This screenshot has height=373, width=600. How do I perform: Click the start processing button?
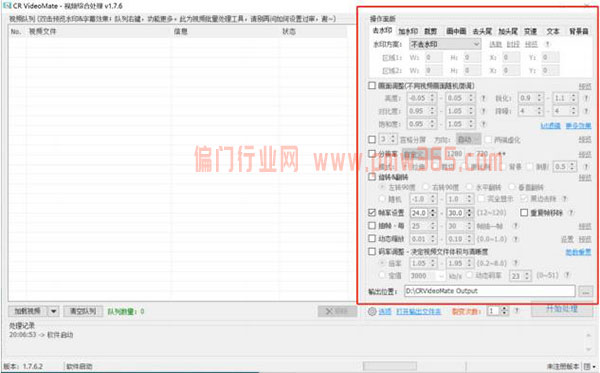(562, 309)
